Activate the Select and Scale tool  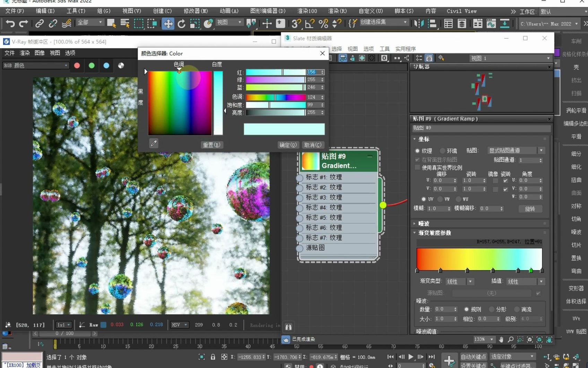(195, 24)
